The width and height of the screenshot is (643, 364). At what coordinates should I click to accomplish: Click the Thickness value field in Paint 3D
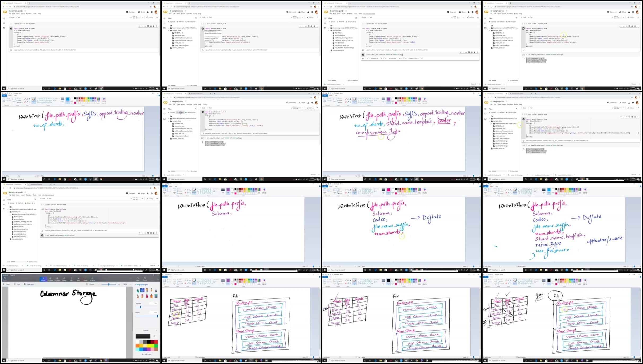[x=154, y=303]
